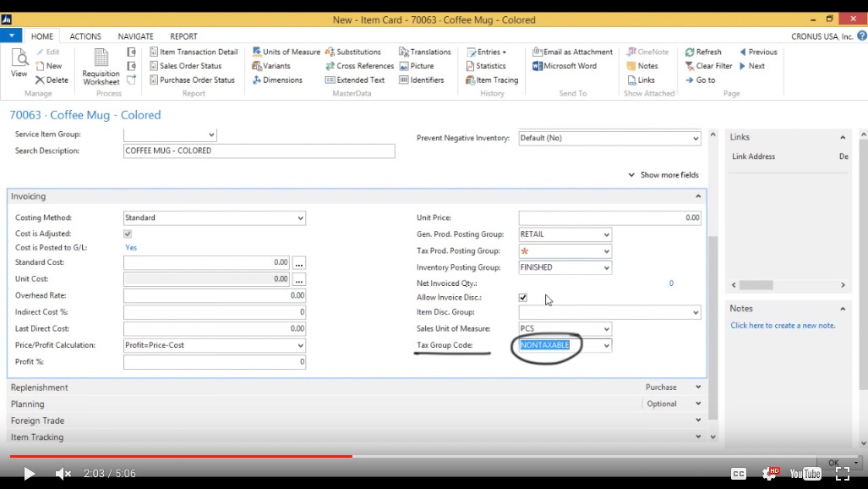
Task: Switch to the ACTIONS menu tab
Action: tap(85, 36)
